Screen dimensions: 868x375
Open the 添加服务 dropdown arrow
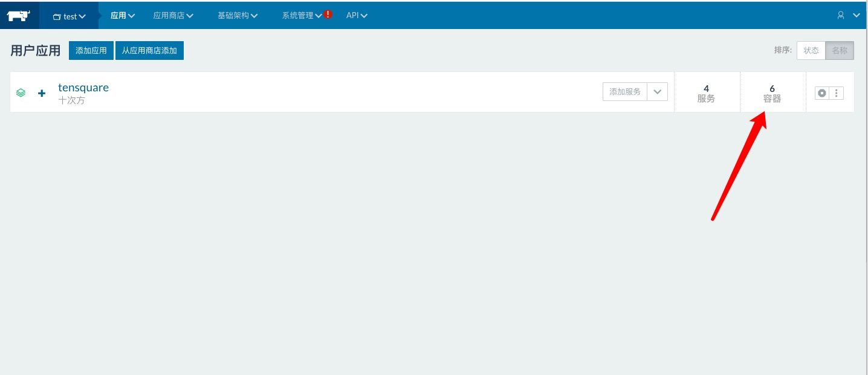point(658,91)
